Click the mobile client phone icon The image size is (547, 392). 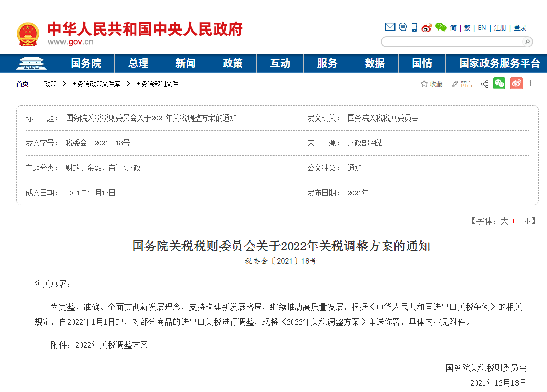pyautogui.click(x=413, y=28)
